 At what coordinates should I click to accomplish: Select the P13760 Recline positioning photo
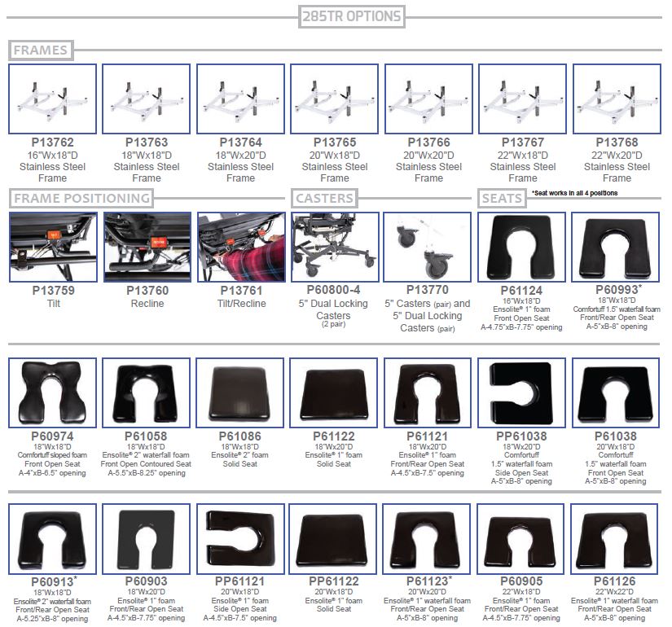(x=147, y=248)
